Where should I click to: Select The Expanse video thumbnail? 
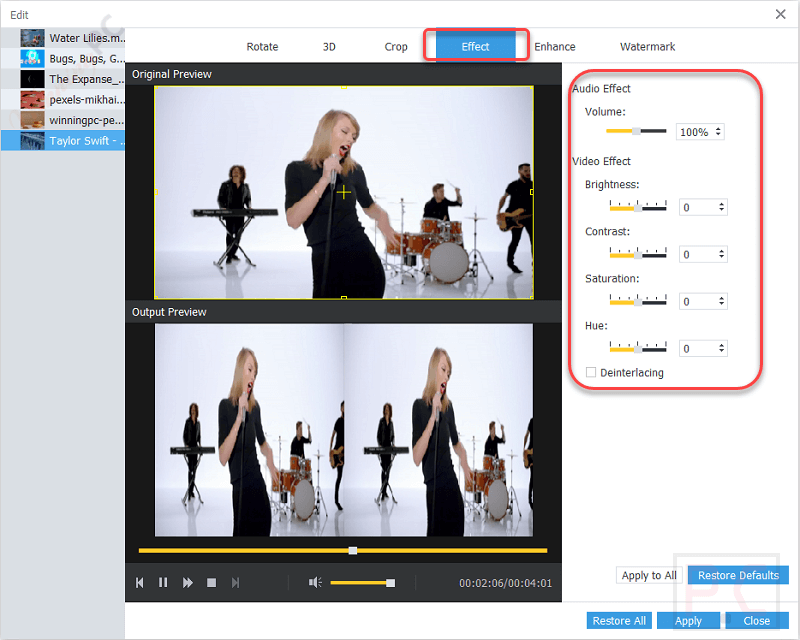32,79
